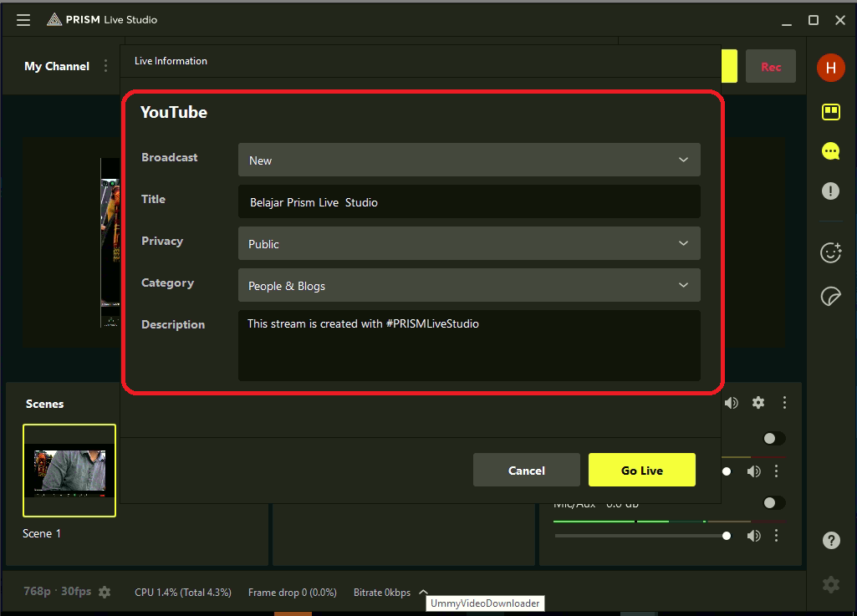Open the sticker icon in sidebar
This screenshot has width=857, height=616.
point(831,296)
